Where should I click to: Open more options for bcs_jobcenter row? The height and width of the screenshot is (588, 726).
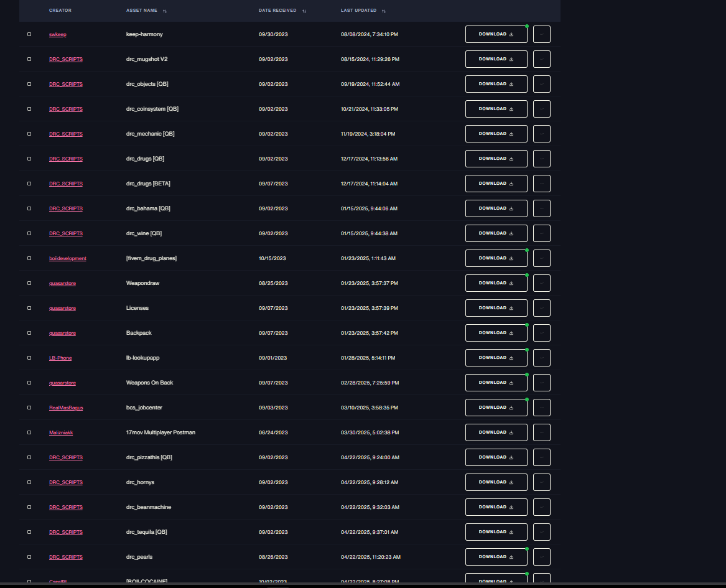coord(542,408)
